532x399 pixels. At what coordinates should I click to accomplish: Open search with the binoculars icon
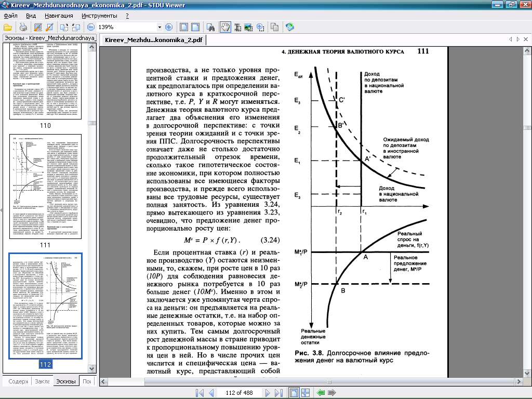click(x=211, y=28)
